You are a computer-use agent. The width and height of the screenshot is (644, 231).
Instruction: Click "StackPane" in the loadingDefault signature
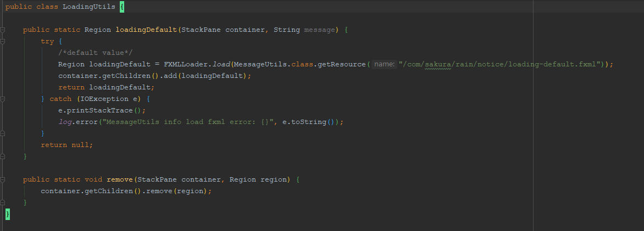click(x=201, y=30)
